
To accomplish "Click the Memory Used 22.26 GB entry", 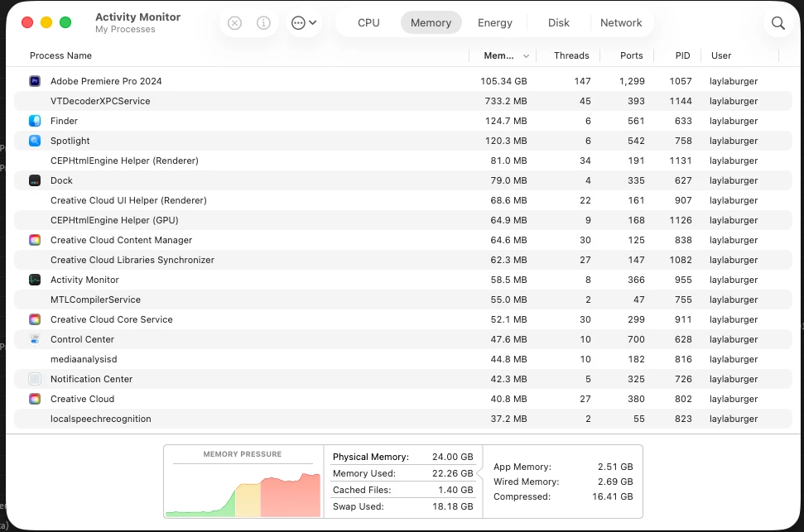I will pyautogui.click(x=402, y=473).
